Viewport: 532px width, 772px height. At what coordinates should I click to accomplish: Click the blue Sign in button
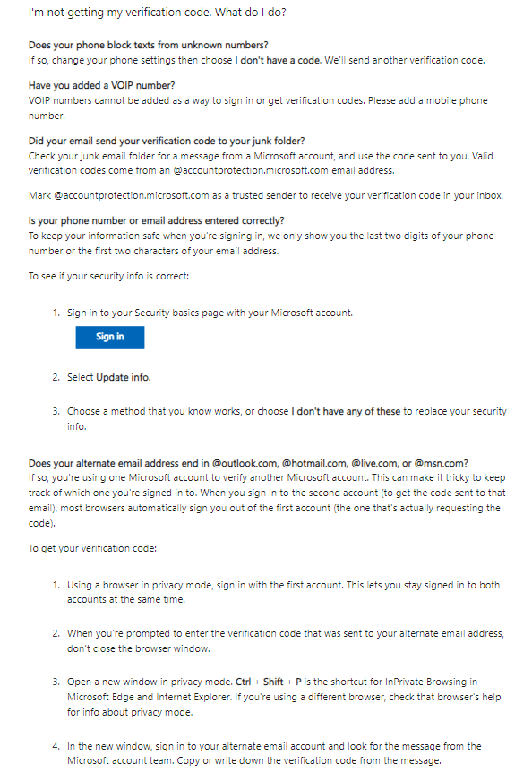110,338
